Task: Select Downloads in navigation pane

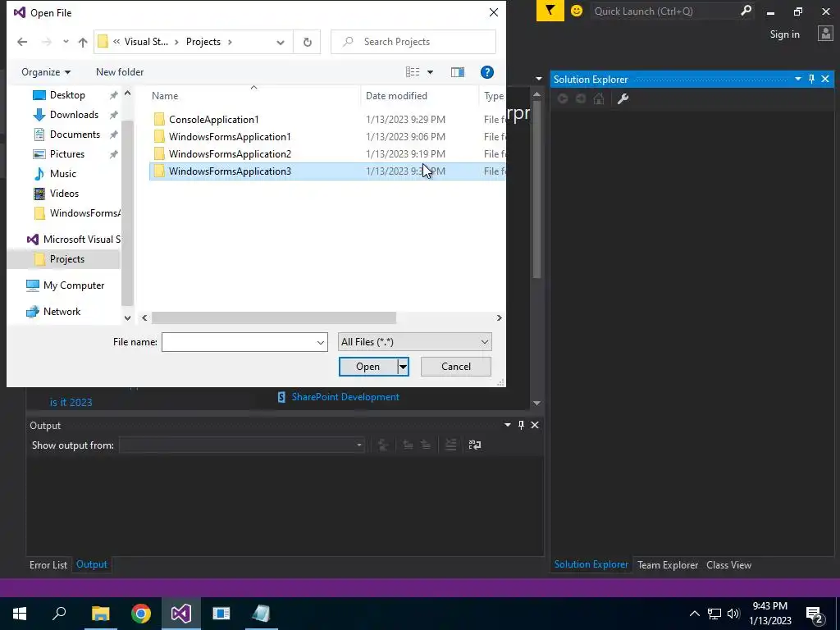Action: click(x=74, y=115)
